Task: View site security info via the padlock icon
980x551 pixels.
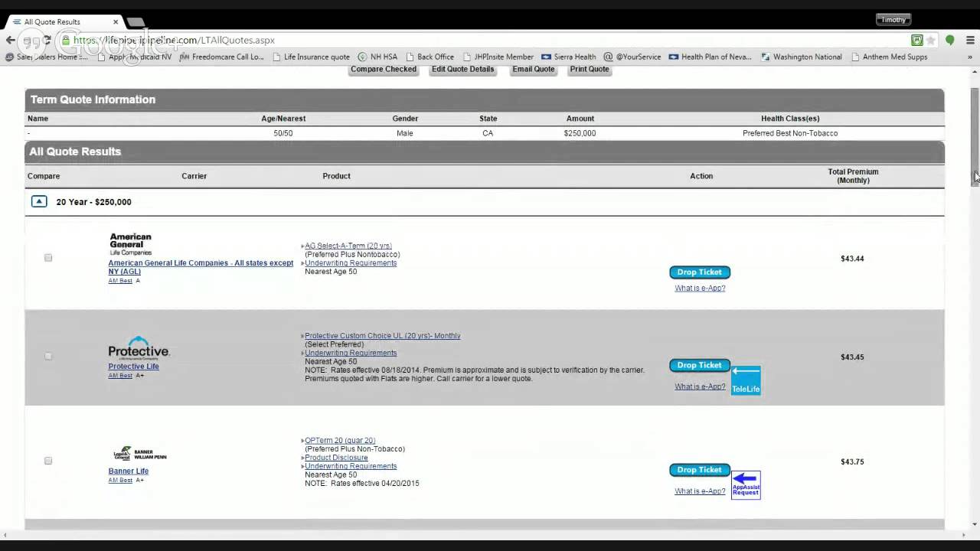Action: pos(67,41)
